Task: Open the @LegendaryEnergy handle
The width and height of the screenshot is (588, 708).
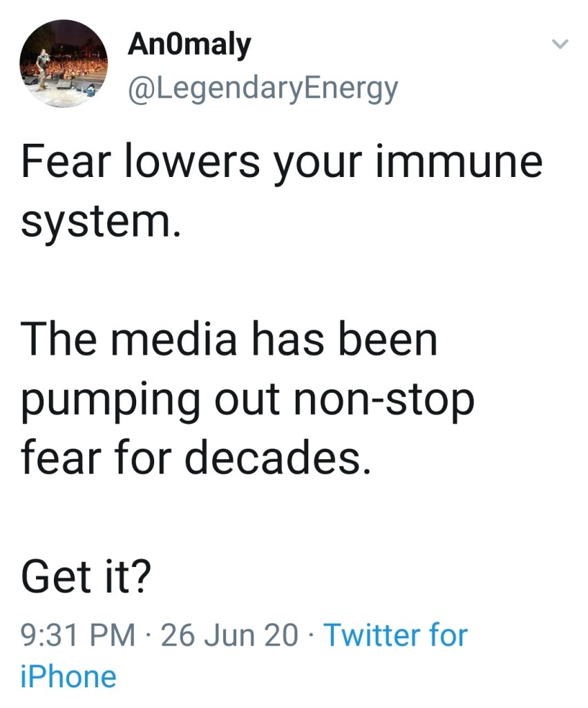Action: pos(263,88)
